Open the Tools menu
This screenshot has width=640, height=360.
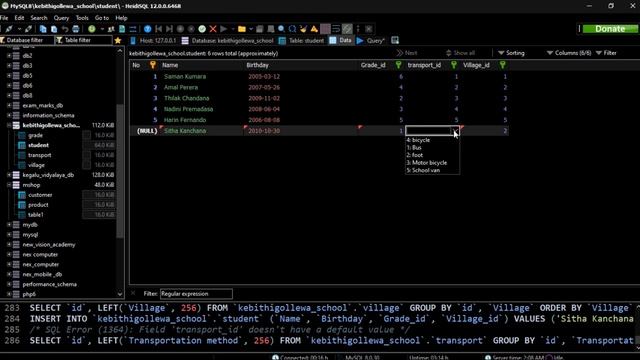(x=82, y=18)
